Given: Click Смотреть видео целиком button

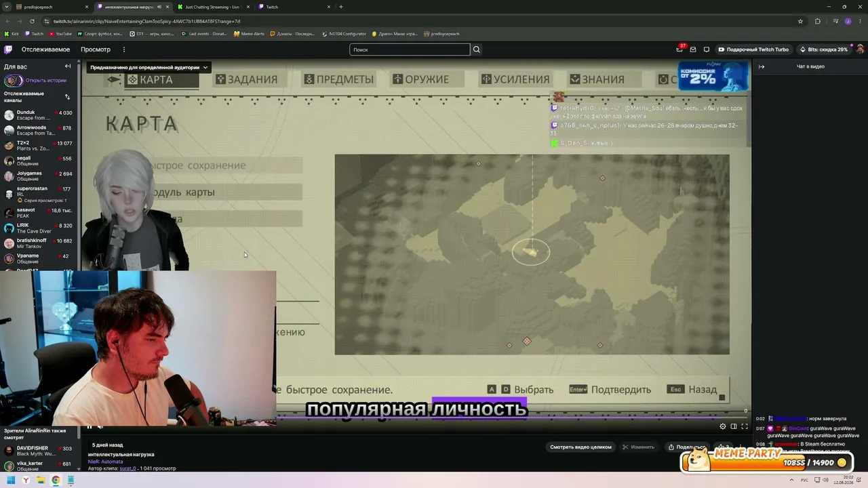Looking at the screenshot, I should click(580, 447).
